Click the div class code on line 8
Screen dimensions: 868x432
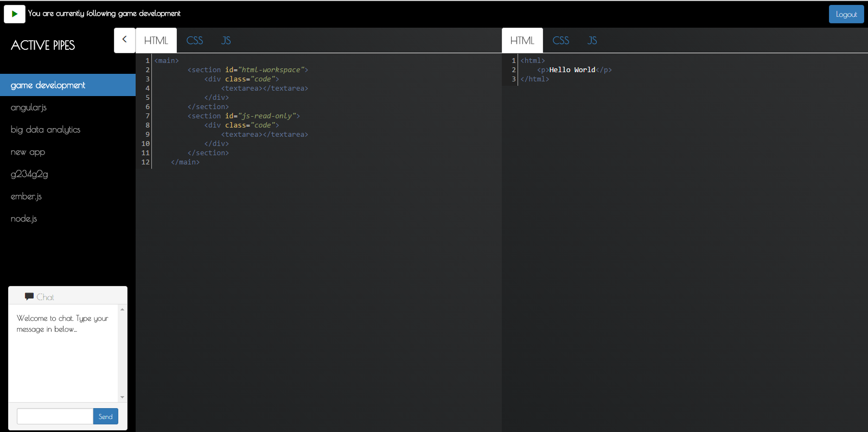241,125
